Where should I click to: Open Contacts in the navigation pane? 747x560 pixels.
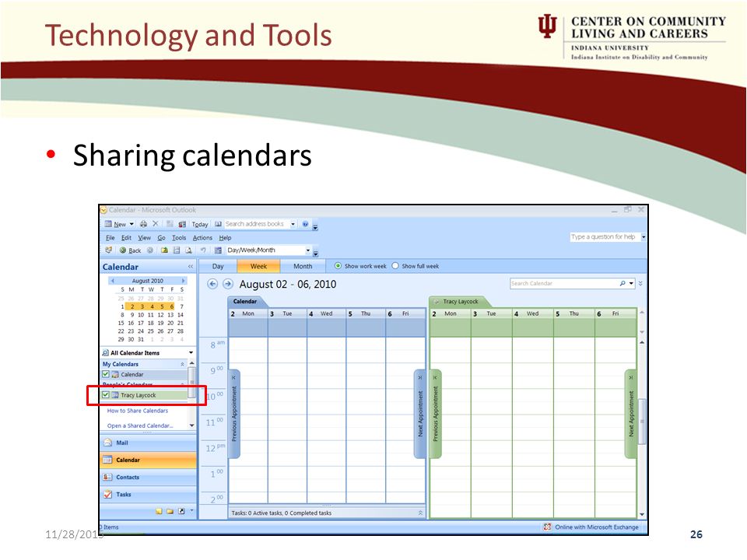pos(148,477)
